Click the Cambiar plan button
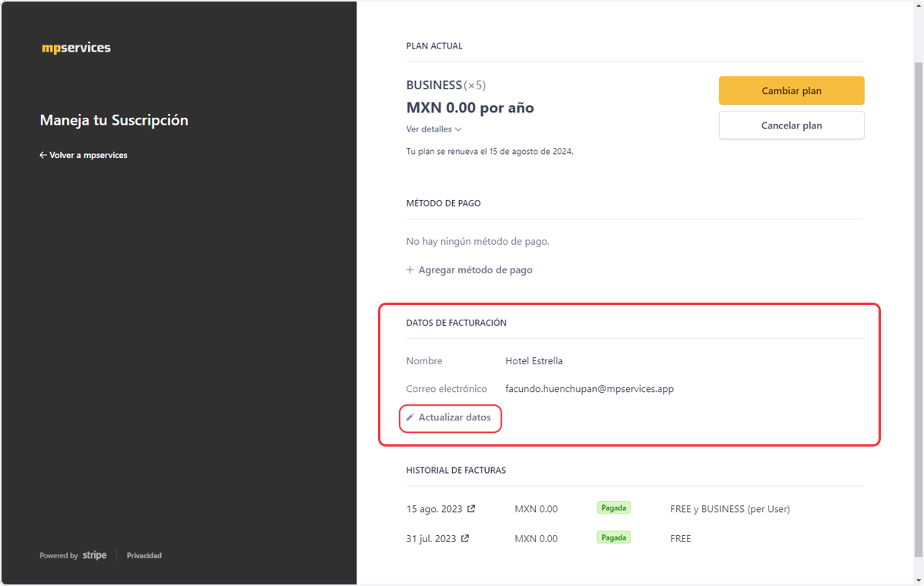924x586 pixels. [x=792, y=91]
